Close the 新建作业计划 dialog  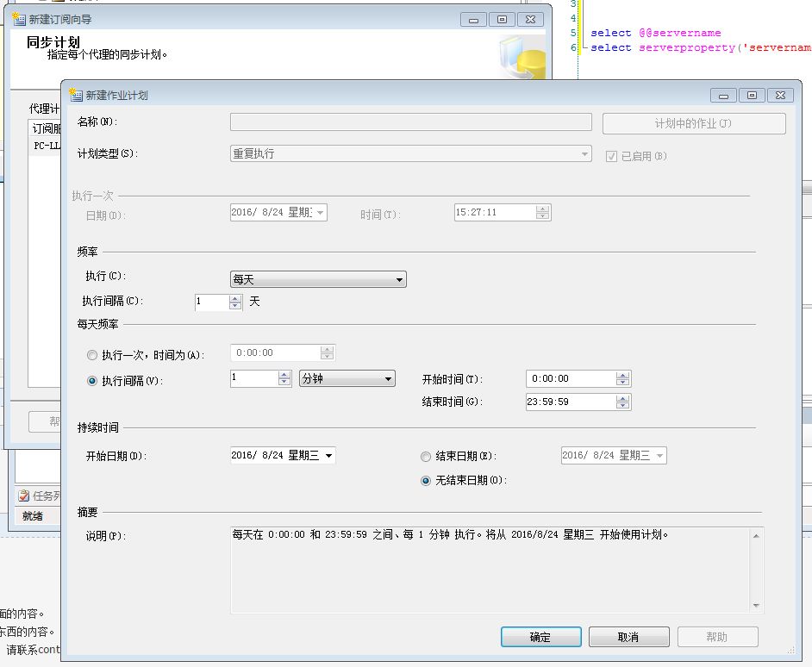[x=780, y=96]
